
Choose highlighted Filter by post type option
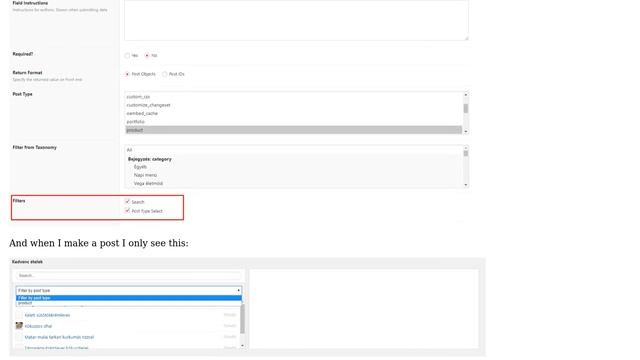129,298
